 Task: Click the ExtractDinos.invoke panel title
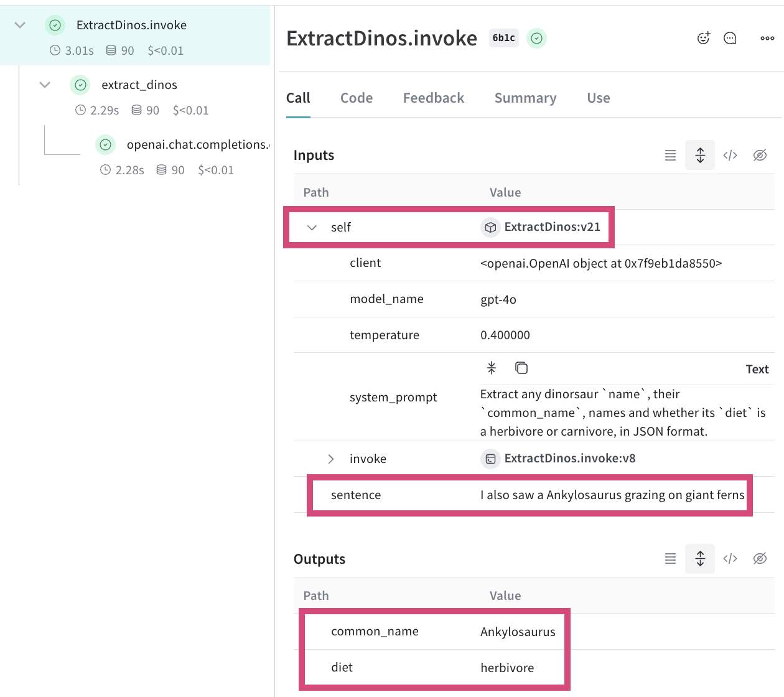381,38
